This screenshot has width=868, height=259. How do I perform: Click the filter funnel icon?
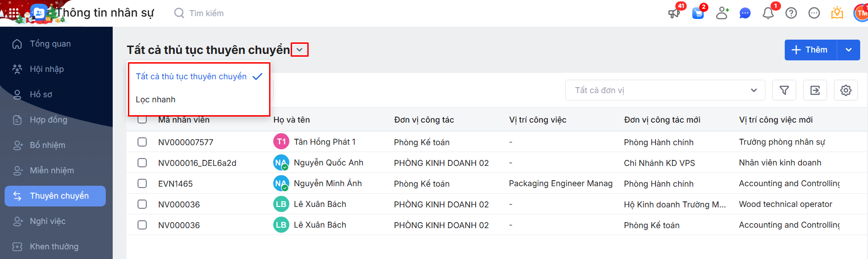[784, 90]
